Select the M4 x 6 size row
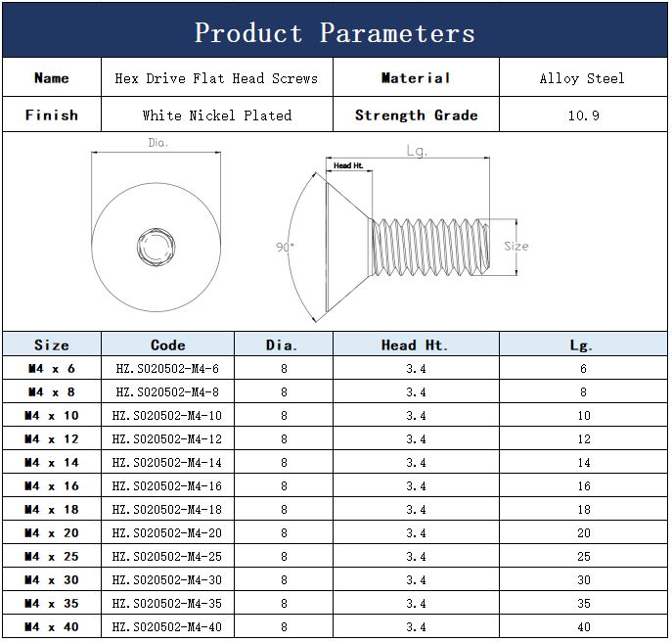This screenshot has height=642, width=672. pos(52,369)
